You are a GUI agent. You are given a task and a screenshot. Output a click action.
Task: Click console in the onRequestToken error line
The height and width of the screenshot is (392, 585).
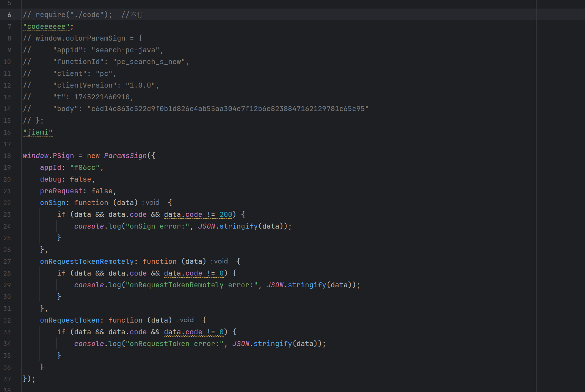(89, 344)
